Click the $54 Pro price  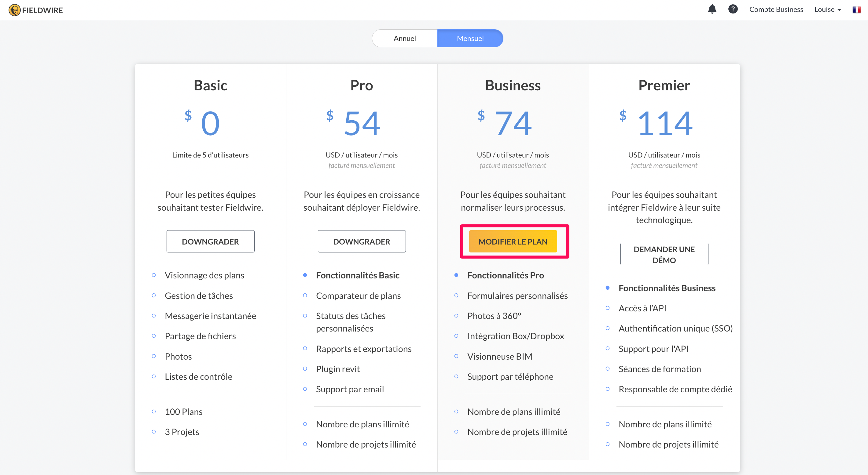click(361, 123)
